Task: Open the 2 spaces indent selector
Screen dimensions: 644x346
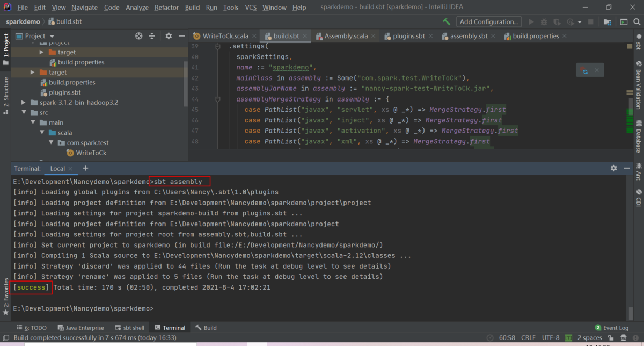Action: click(591, 338)
